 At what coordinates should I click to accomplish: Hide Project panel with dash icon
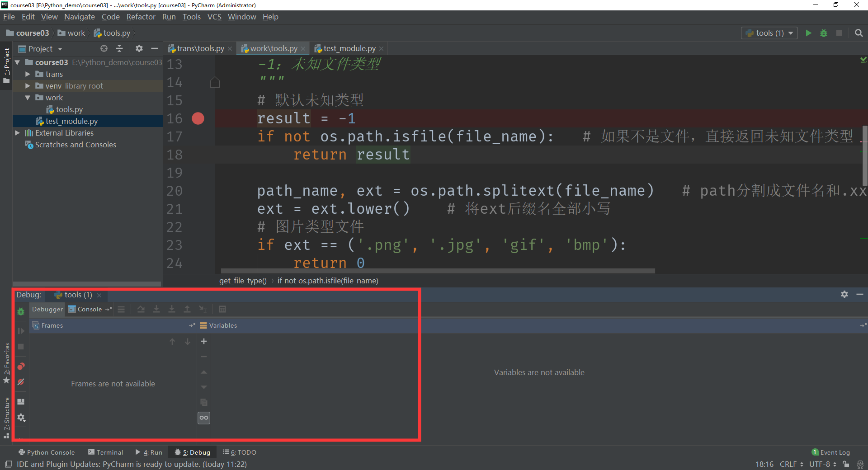(155, 48)
